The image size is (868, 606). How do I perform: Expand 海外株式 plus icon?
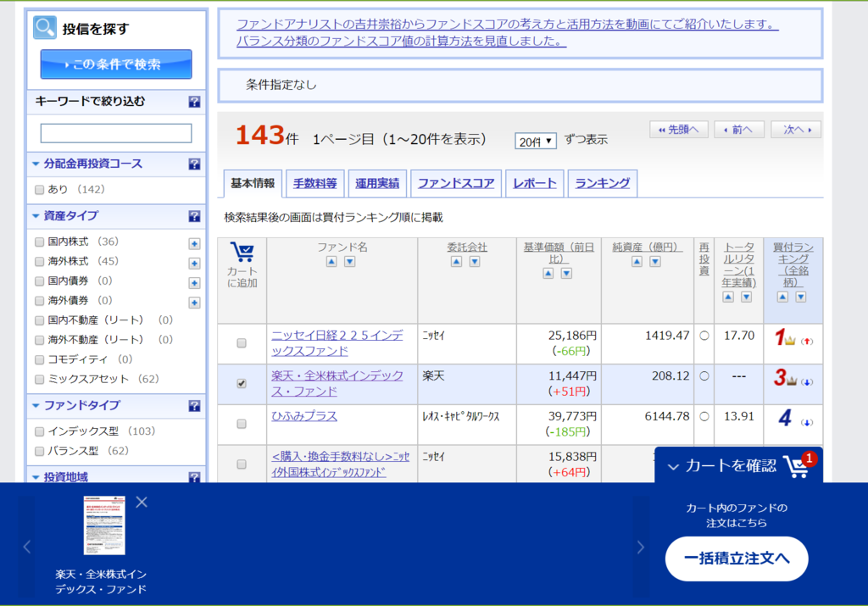[x=194, y=264]
